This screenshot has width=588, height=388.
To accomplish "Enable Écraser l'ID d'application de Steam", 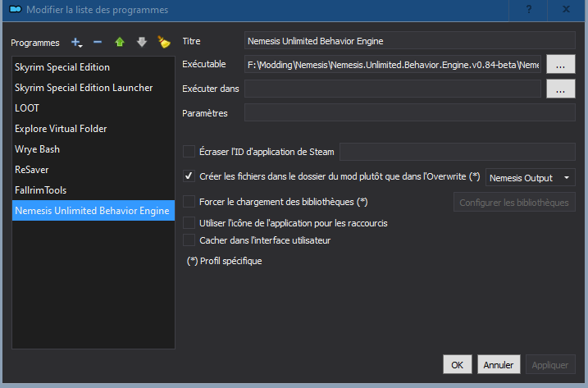I will (x=189, y=151).
